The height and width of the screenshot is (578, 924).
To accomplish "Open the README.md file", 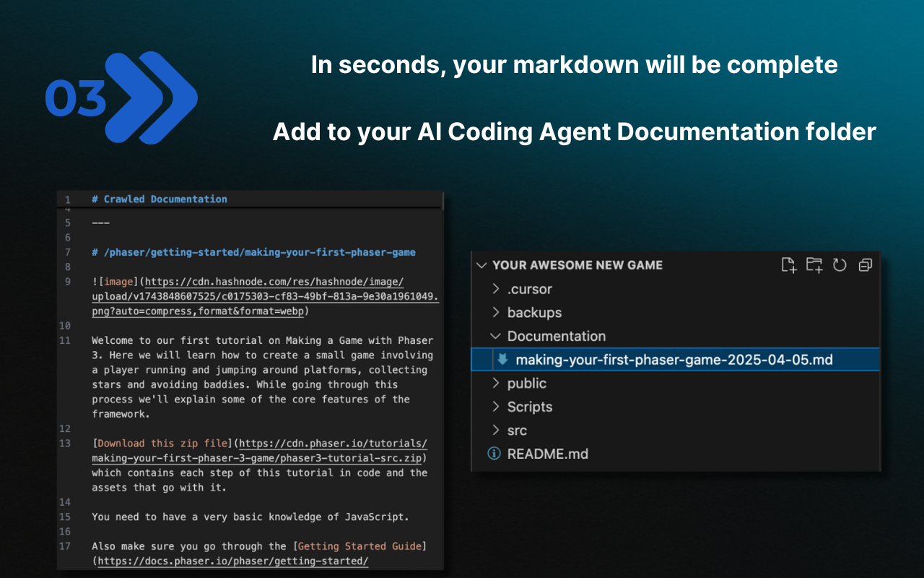I will 548,454.
